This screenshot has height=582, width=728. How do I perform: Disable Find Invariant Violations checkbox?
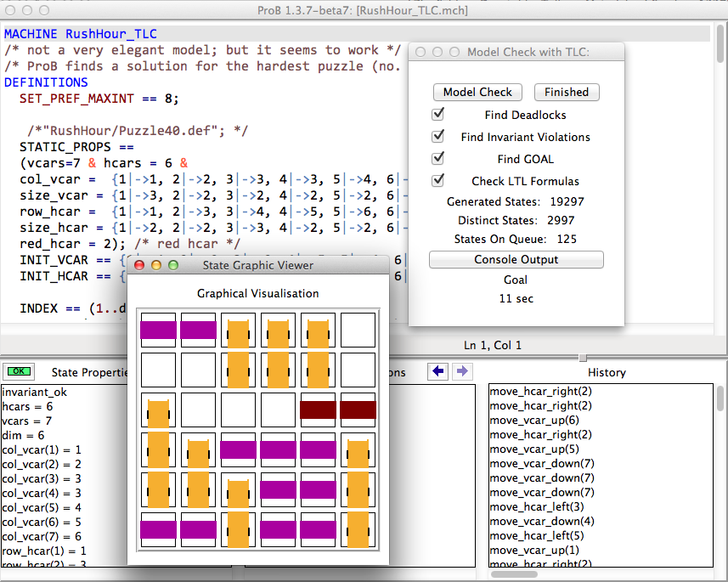(438, 136)
